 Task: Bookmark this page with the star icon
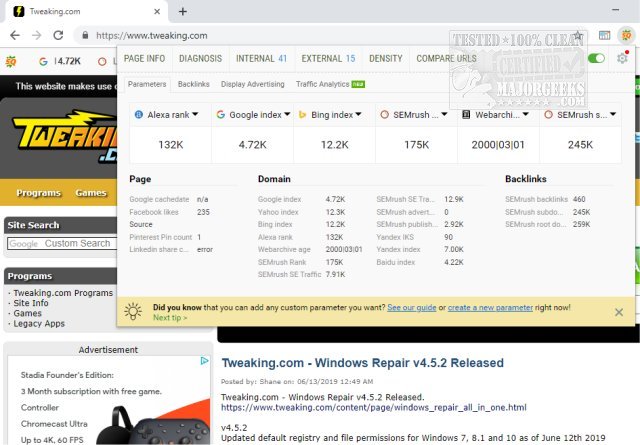point(578,36)
